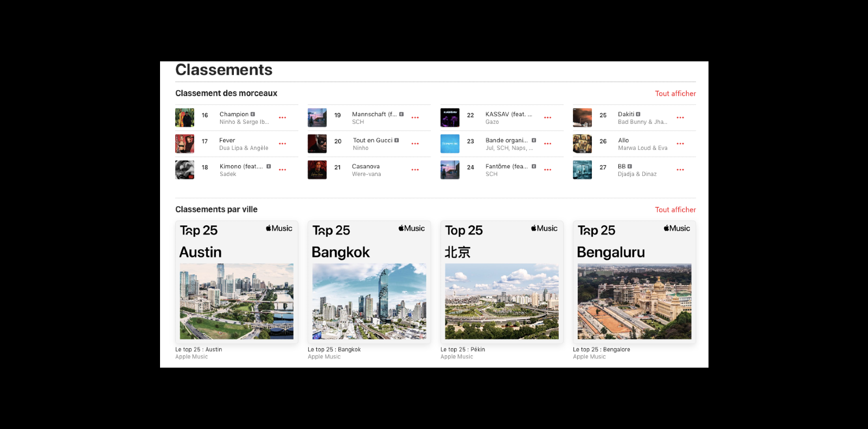Viewport: 868px width, 429px height.
Task: Click the Bande organisée album artwork
Action: coord(450,144)
